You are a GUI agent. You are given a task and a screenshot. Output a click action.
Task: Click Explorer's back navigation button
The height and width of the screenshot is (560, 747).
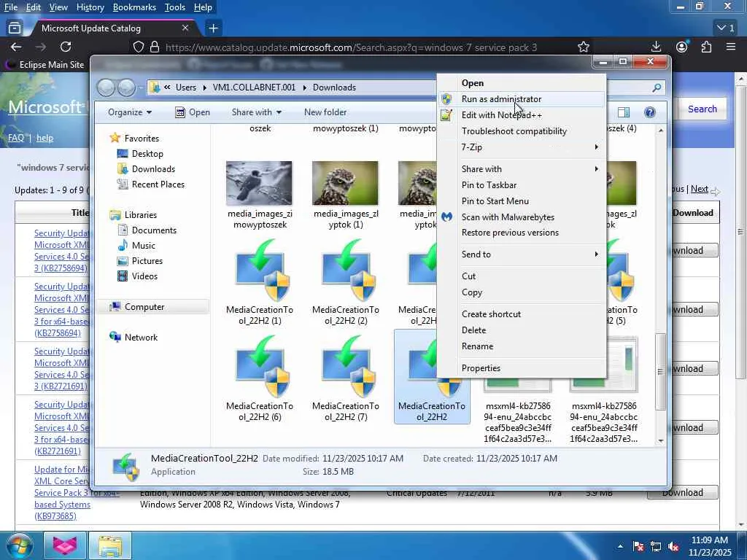tap(107, 87)
